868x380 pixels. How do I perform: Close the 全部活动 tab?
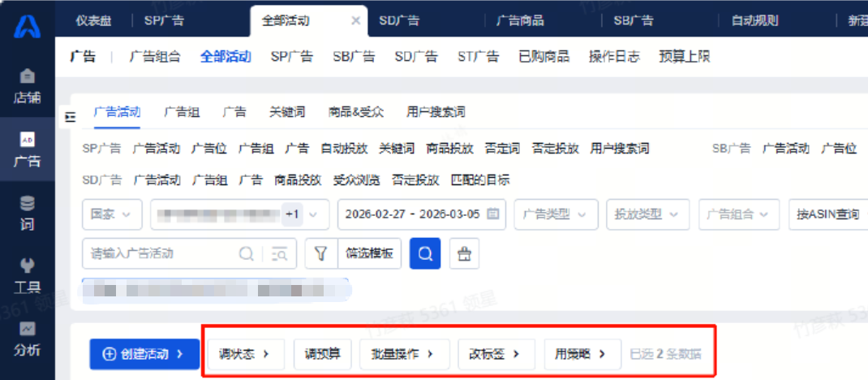click(355, 20)
